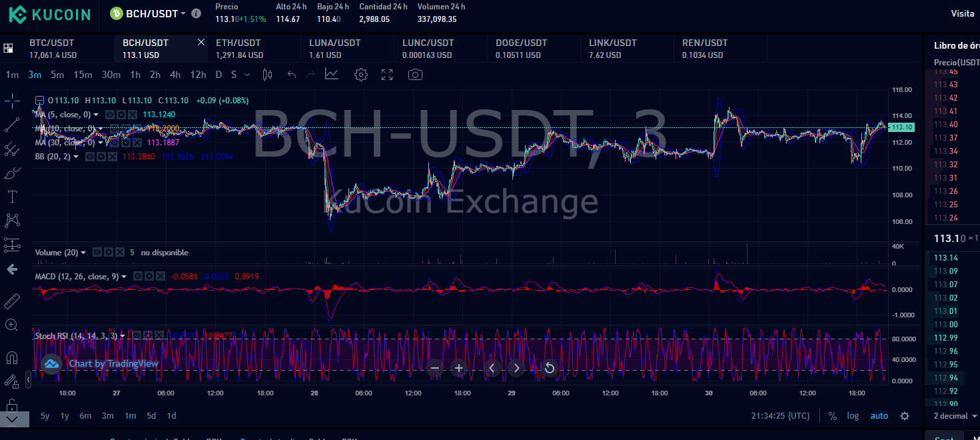Open the indicators chart icon
The width and height of the screenshot is (980, 440).
[x=332, y=75]
